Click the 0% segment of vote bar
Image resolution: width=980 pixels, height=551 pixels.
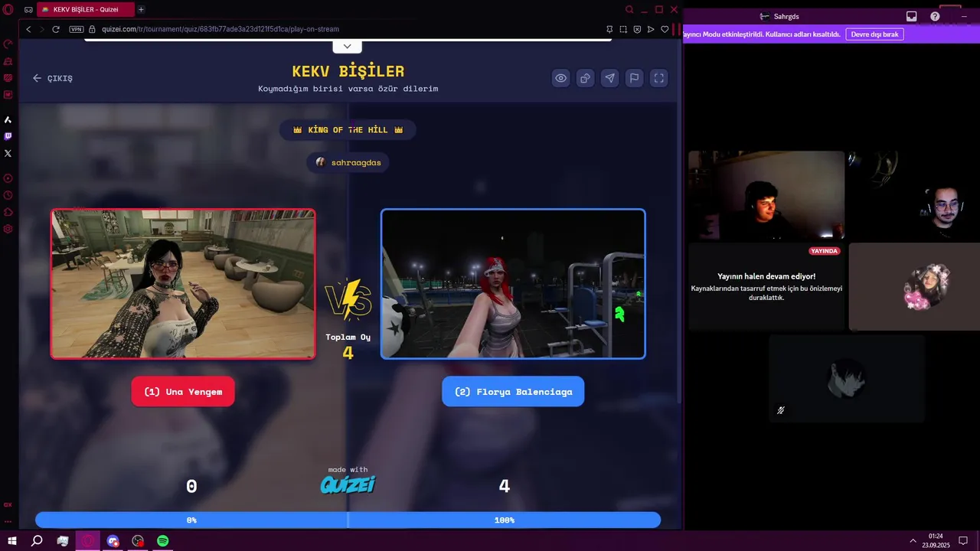click(191, 520)
